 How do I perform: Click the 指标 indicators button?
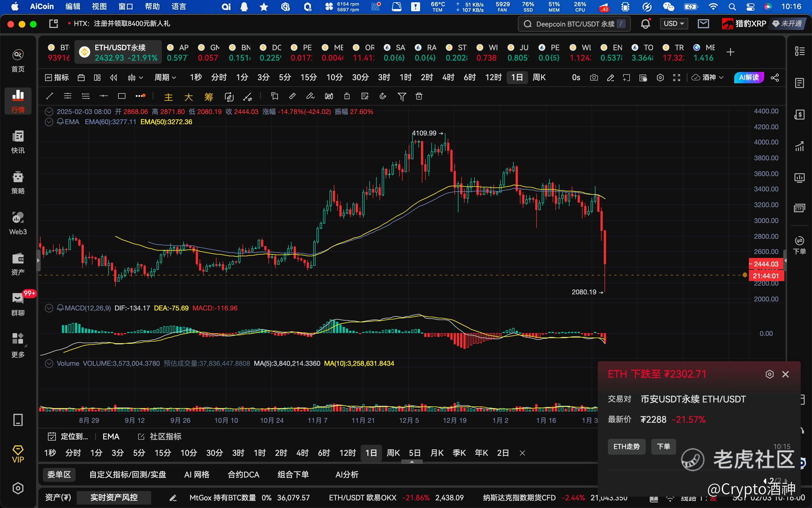coord(57,78)
